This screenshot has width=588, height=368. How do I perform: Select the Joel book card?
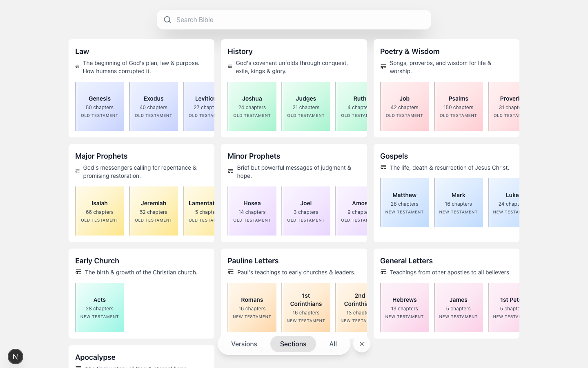(x=306, y=211)
